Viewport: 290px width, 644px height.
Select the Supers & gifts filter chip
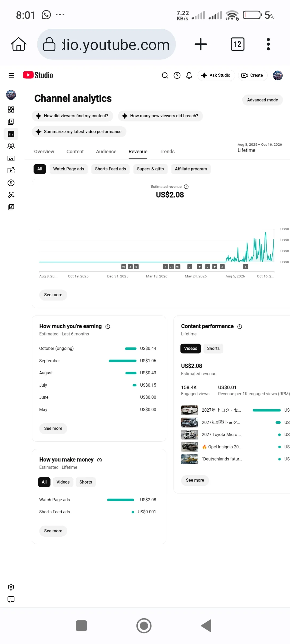point(150,169)
